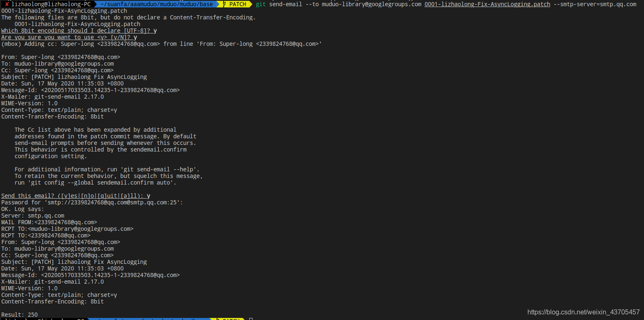Click the 'configuration setting.' line
This screenshot has width=644, height=320.
[51, 156]
